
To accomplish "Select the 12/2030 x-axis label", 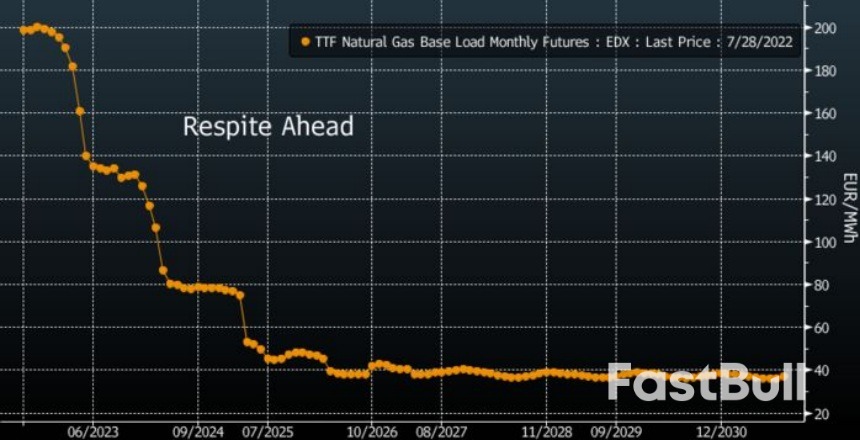I will [718, 431].
